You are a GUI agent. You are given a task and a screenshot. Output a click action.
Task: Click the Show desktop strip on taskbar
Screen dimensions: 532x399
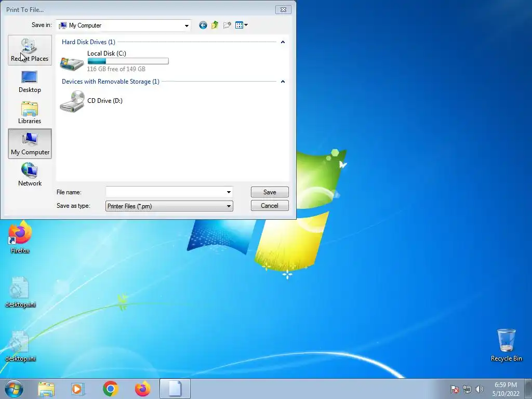click(x=528, y=389)
